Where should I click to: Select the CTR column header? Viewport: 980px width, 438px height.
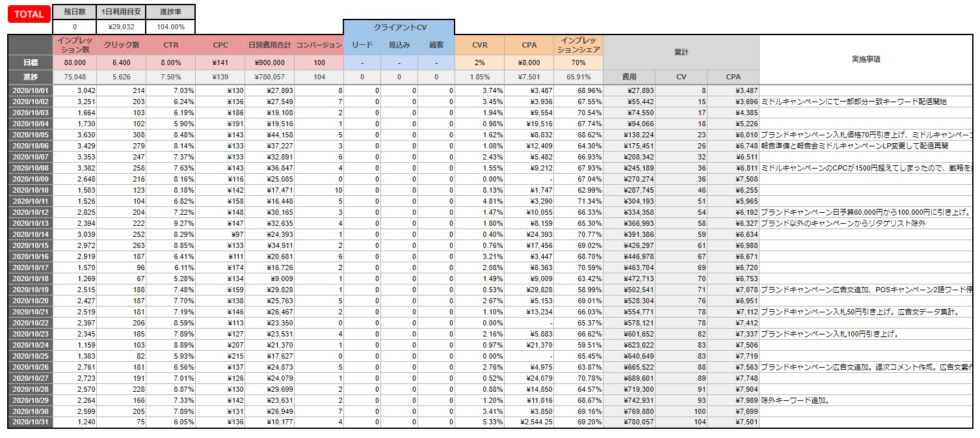pos(170,45)
